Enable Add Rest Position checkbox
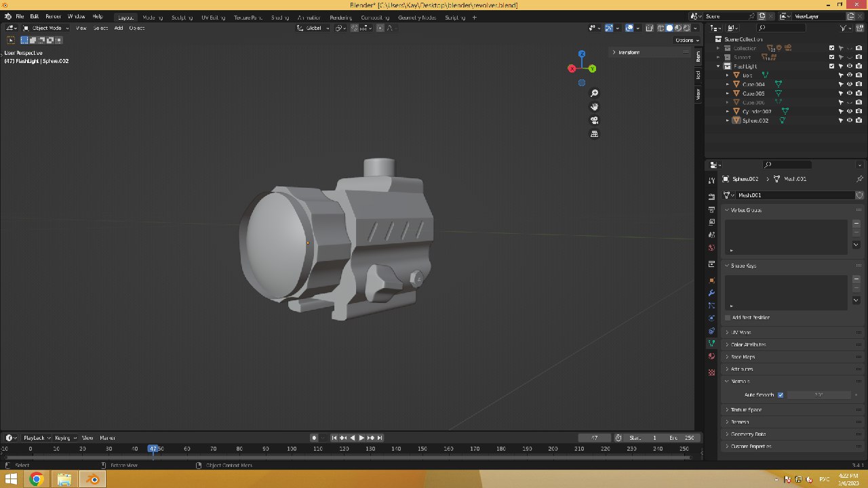Viewport: 868px width, 488px height. (x=728, y=317)
